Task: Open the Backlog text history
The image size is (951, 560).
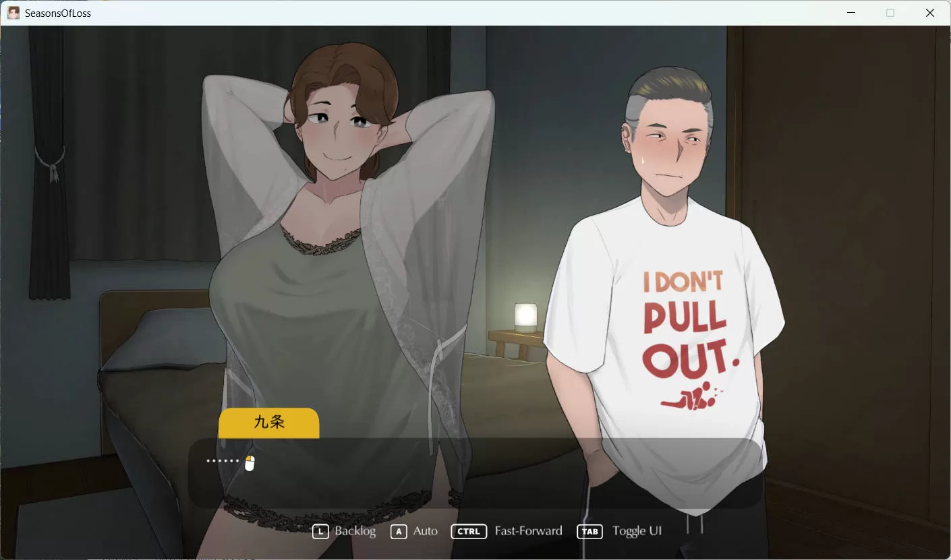Action: [x=355, y=531]
